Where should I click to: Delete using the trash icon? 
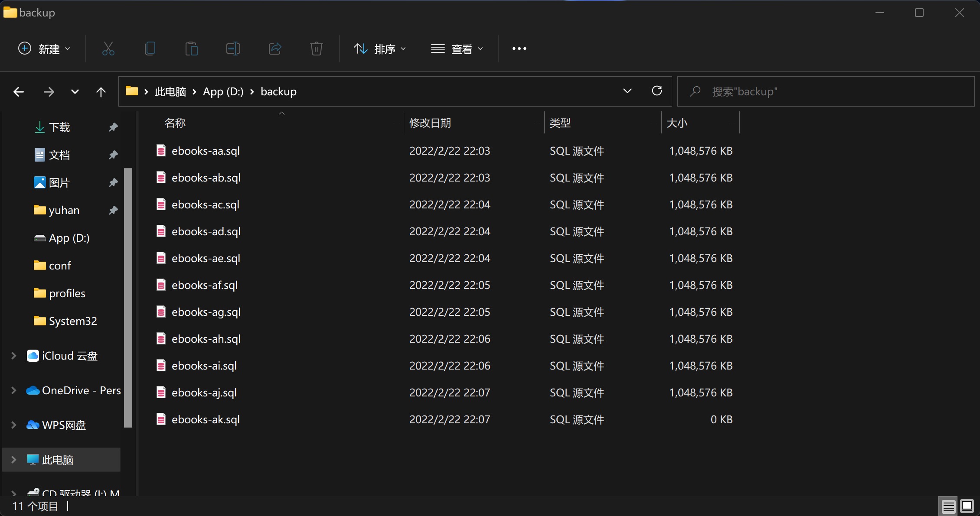pyautogui.click(x=316, y=49)
